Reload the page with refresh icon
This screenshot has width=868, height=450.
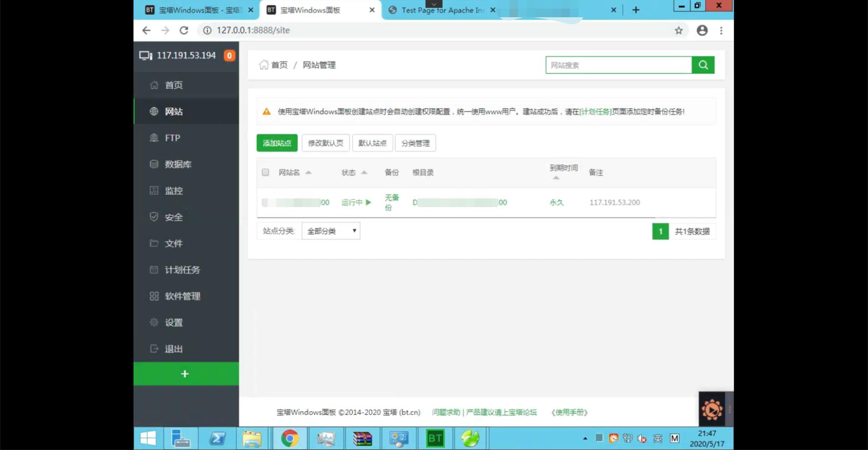[x=184, y=30]
